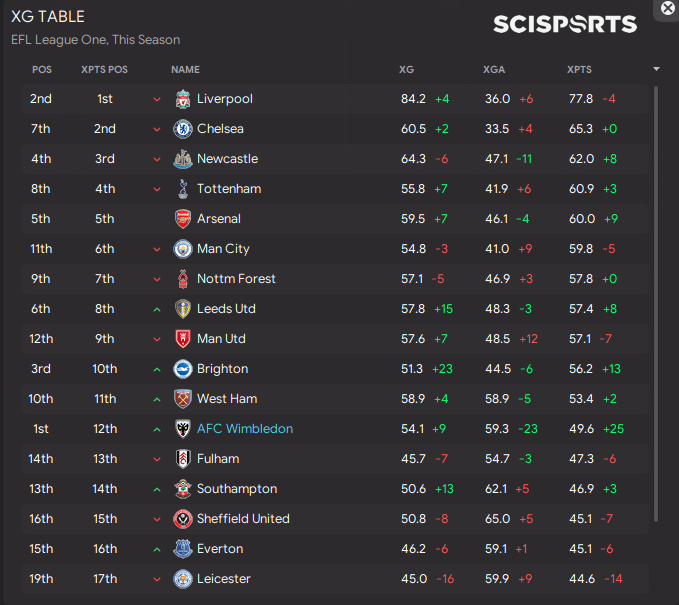Click the SciSports logo
Image resolution: width=679 pixels, height=605 pixels.
click(x=565, y=25)
